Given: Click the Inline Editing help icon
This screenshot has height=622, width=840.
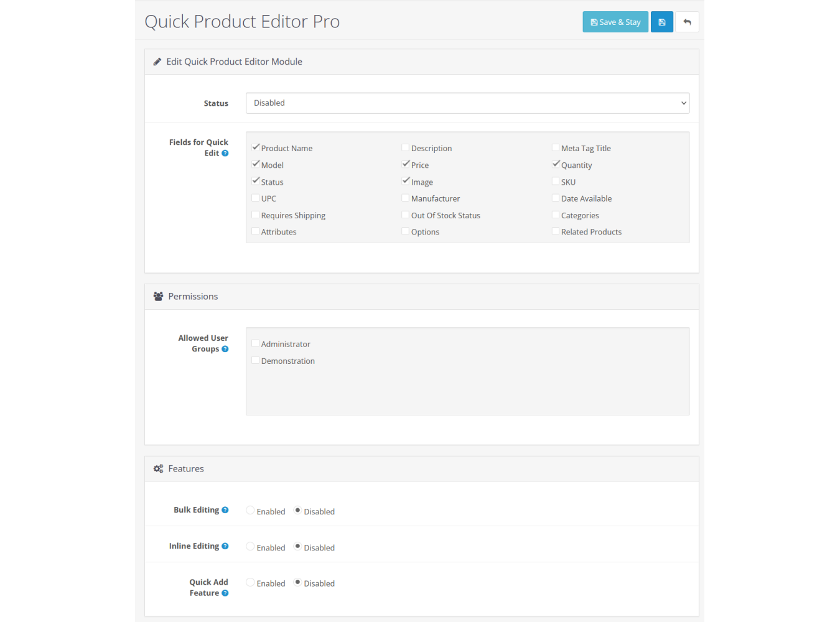Looking at the screenshot, I should 225,546.
